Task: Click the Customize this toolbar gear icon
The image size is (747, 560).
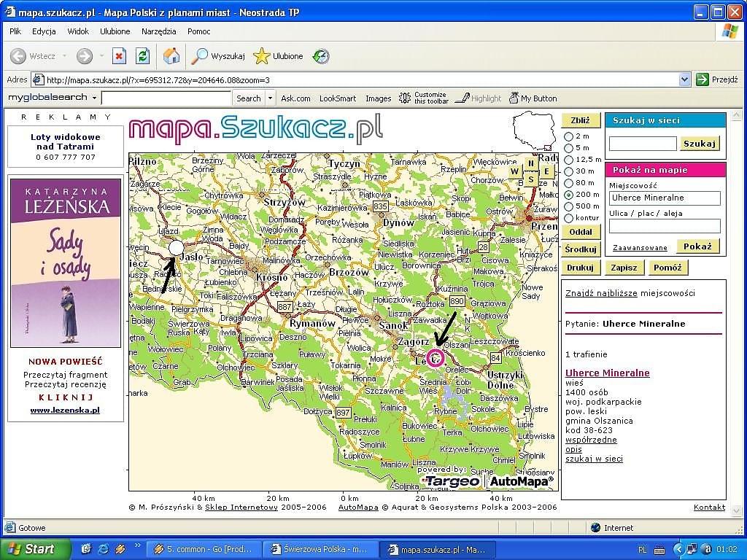Action: coord(404,98)
